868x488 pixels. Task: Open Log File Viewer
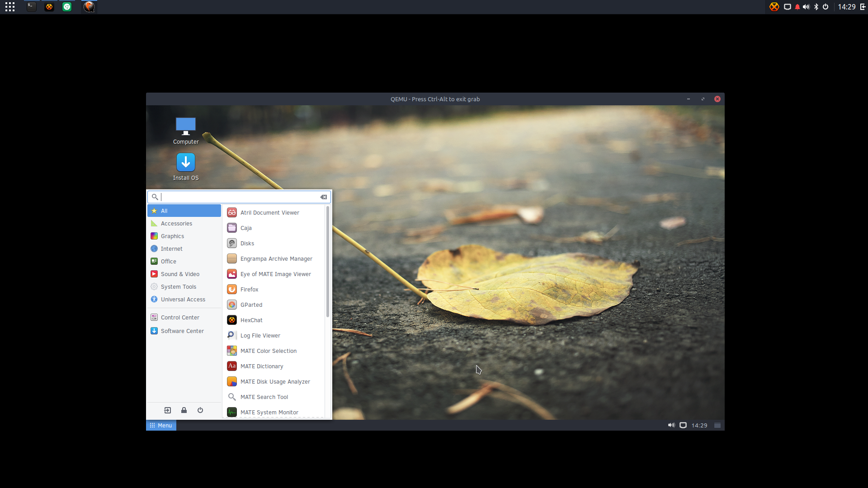274,336
